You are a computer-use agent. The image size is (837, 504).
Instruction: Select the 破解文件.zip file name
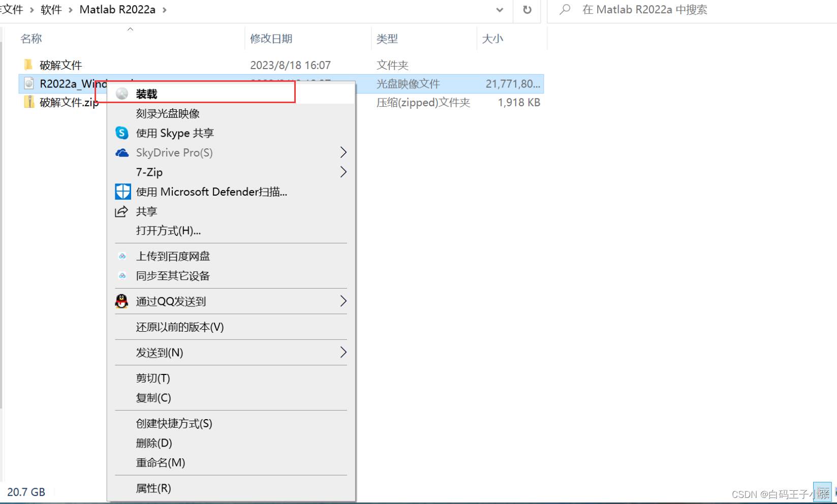[69, 102]
